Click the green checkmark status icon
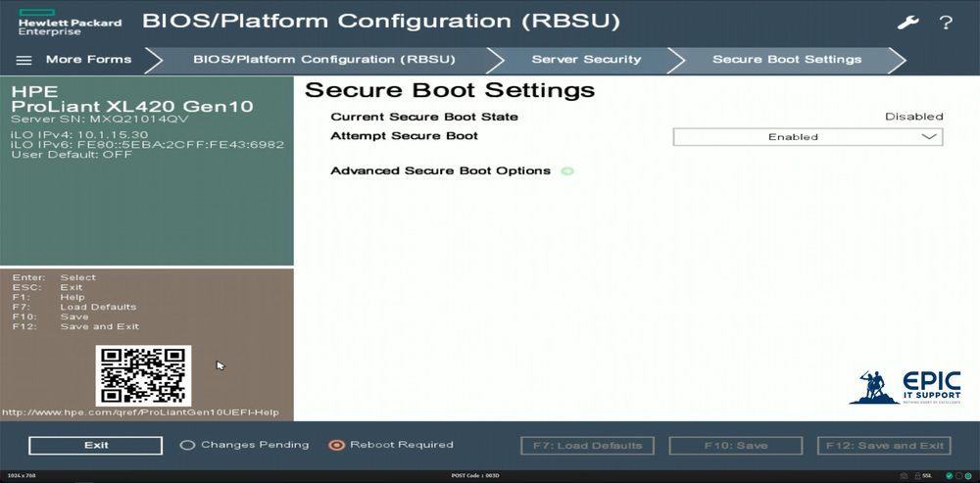 coord(950,476)
